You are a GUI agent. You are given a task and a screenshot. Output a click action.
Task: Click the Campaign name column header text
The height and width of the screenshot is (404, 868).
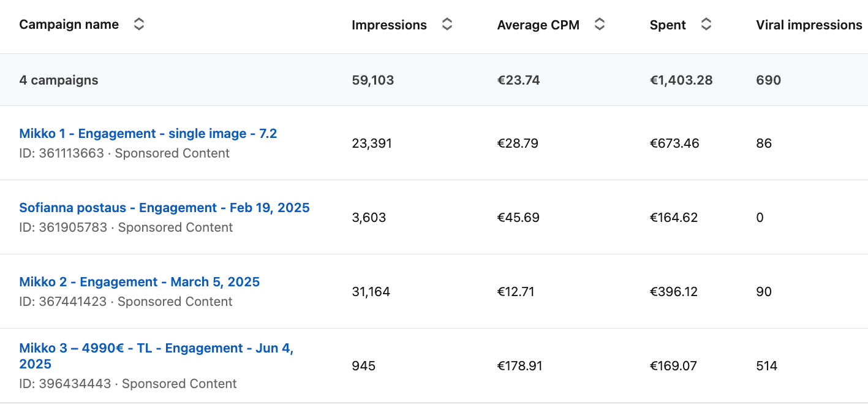coord(69,25)
